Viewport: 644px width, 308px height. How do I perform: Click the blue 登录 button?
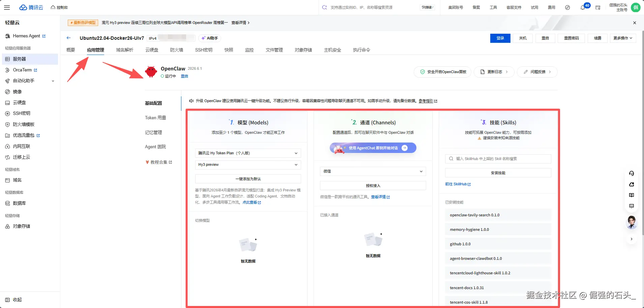click(500, 38)
